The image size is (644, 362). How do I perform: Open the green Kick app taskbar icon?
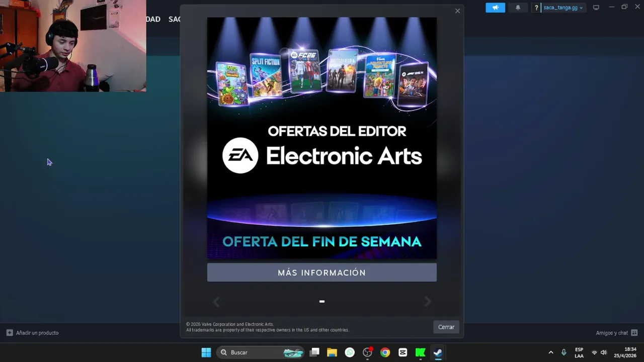tap(420, 352)
